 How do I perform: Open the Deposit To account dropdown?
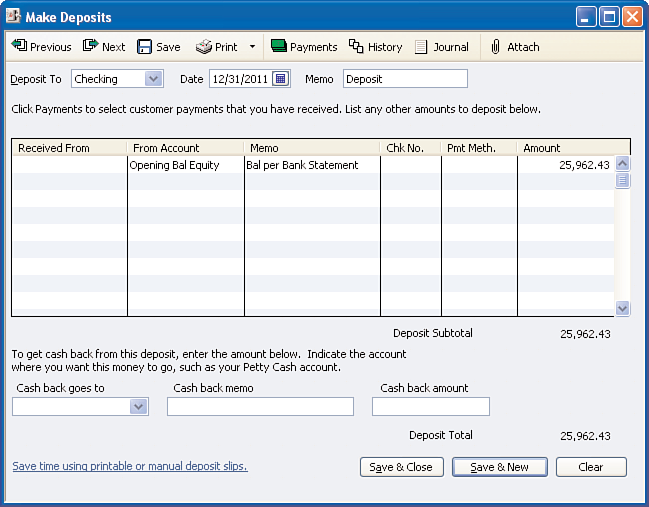(x=154, y=79)
